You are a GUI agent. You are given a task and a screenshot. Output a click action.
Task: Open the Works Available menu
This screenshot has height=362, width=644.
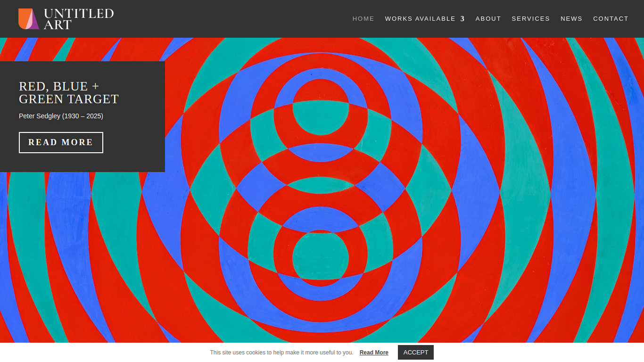(420, 19)
